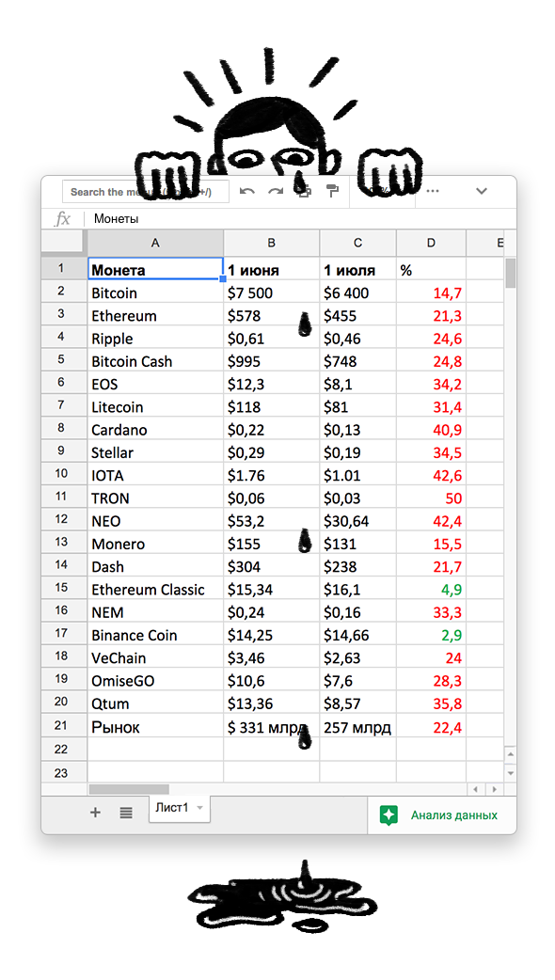Click the scroll left arrow
555x980 pixels.
point(476,789)
